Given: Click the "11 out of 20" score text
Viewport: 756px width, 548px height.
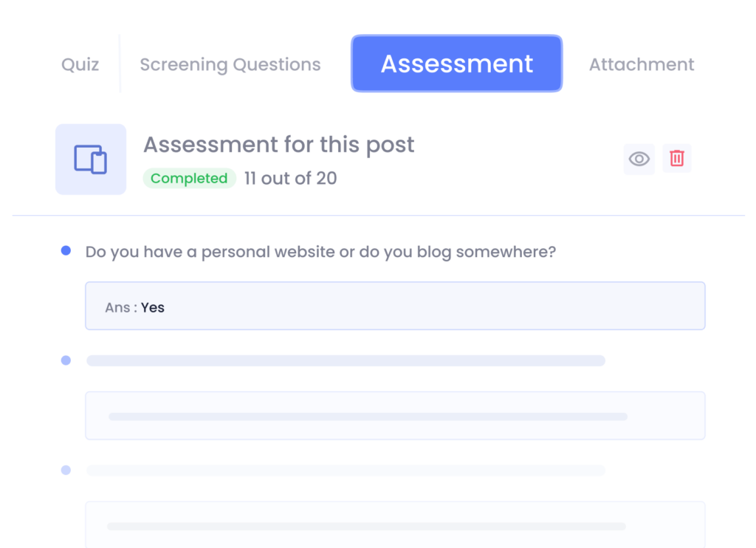Looking at the screenshot, I should (290, 179).
